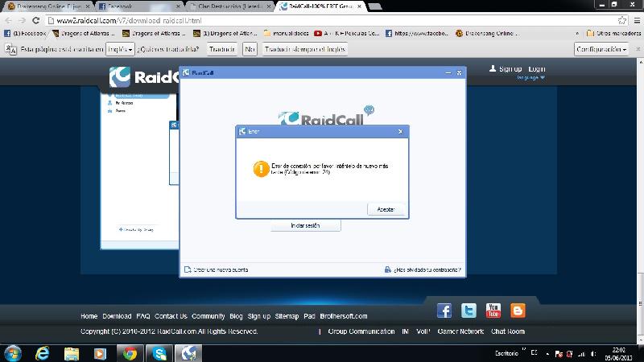
Task: Open the media player taskbar icon
Action: tap(100, 353)
